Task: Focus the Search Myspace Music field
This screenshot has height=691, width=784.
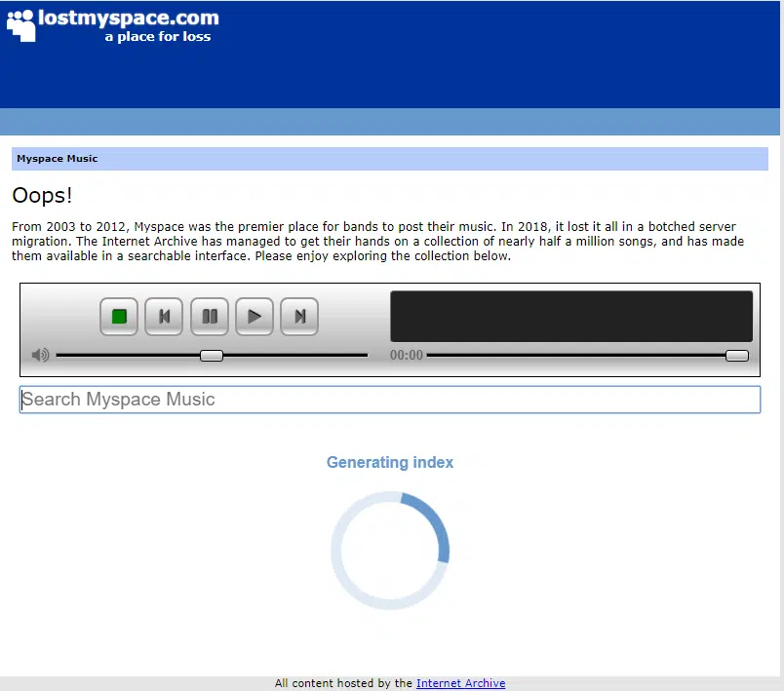Action: pyautogui.click(x=390, y=400)
